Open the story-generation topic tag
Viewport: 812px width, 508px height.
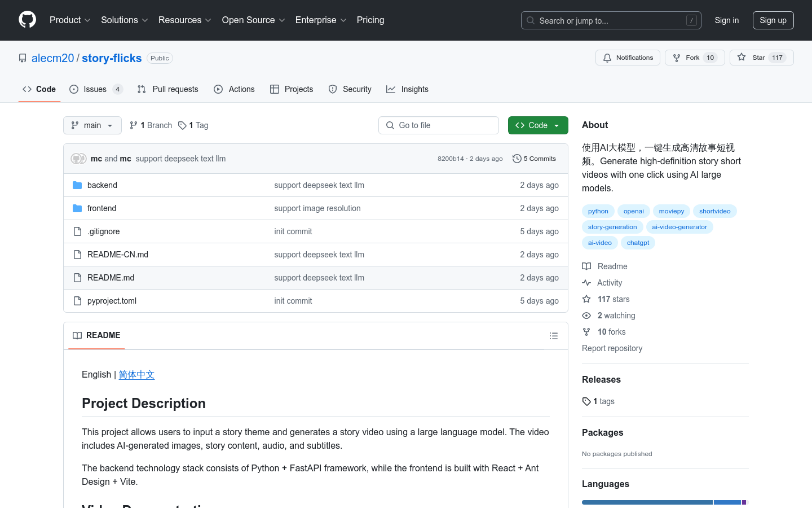click(x=612, y=227)
